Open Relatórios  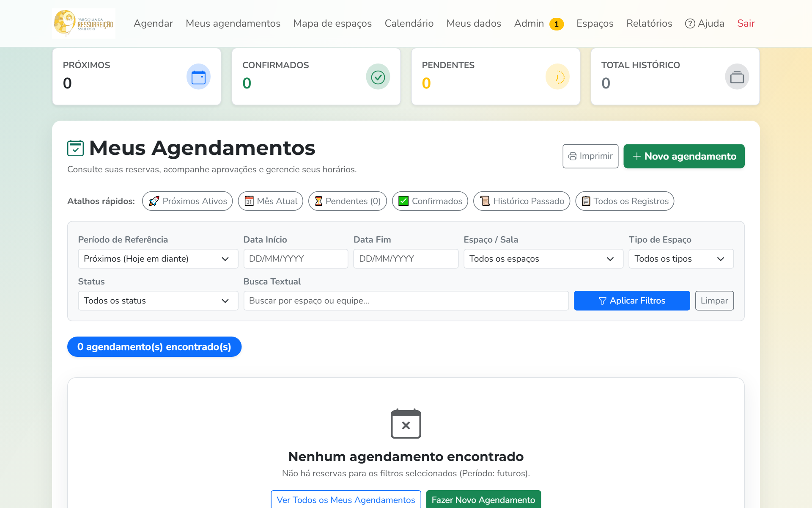point(649,23)
